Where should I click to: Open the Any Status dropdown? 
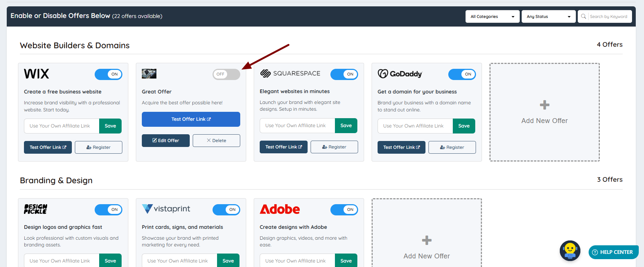pyautogui.click(x=549, y=16)
